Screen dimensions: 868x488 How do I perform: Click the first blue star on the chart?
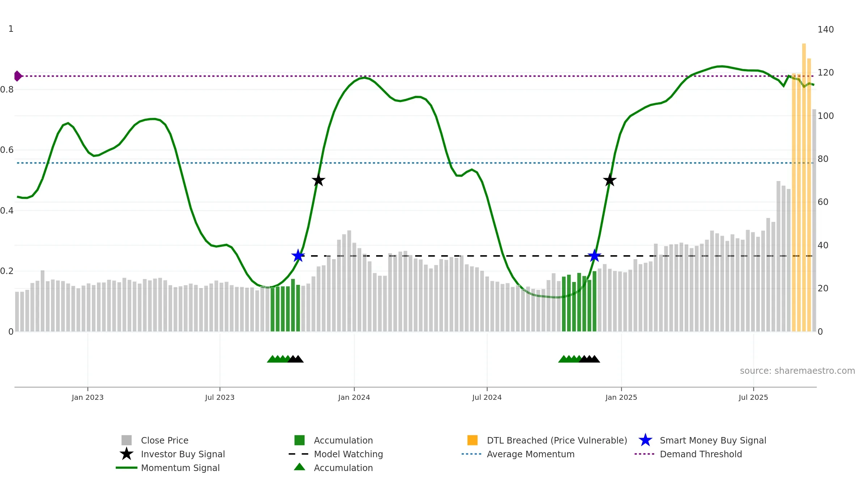tap(298, 256)
